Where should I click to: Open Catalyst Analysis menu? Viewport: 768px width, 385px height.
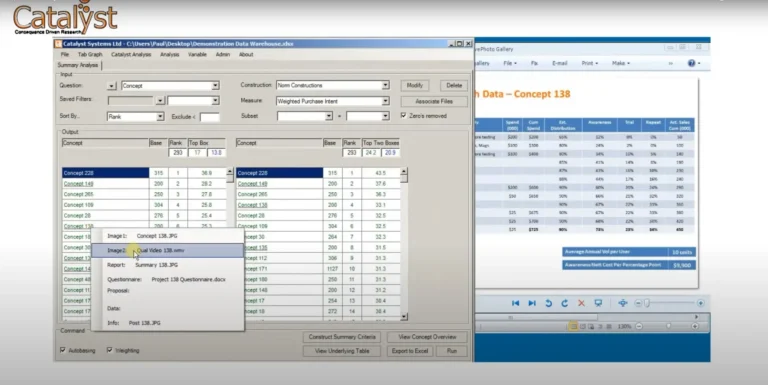tap(131, 54)
